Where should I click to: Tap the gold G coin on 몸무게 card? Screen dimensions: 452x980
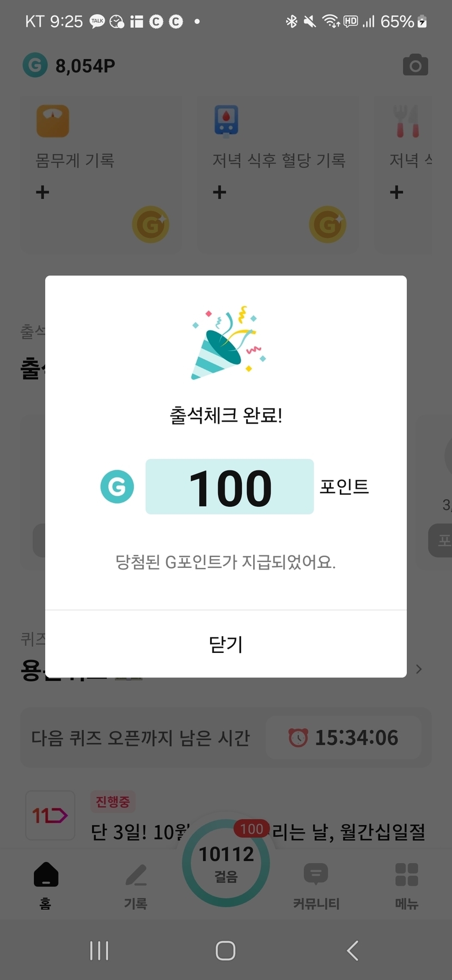tap(150, 225)
